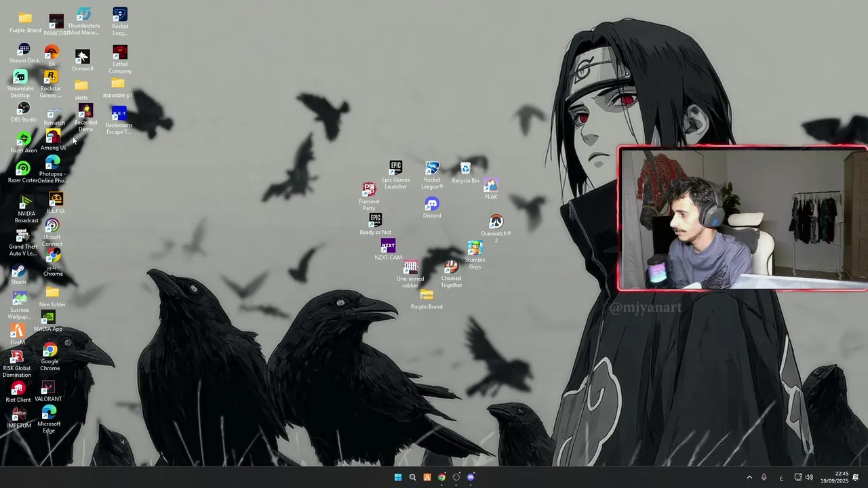Open the PANICORE desktop shortcut
The image size is (868, 488).
click(56, 25)
